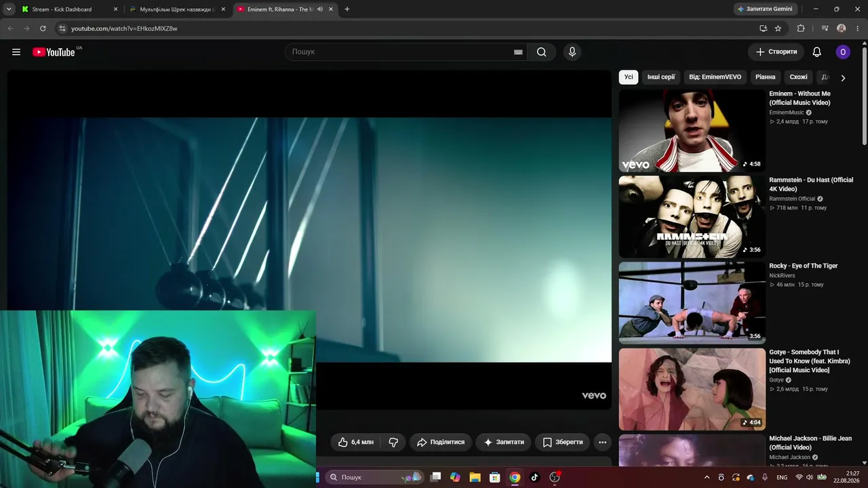Viewport: 868px width, 488px height.
Task: Click the Запитати Gemini button
Action: [764, 9]
